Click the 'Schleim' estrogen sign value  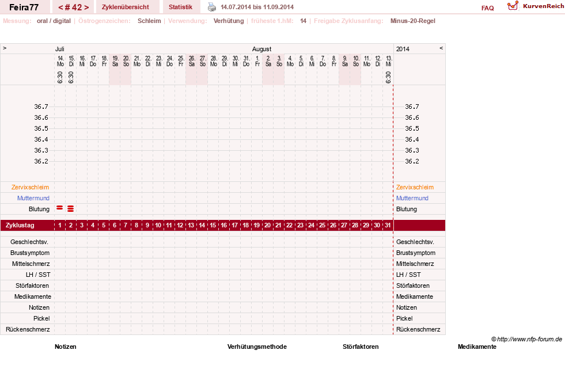(149, 21)
